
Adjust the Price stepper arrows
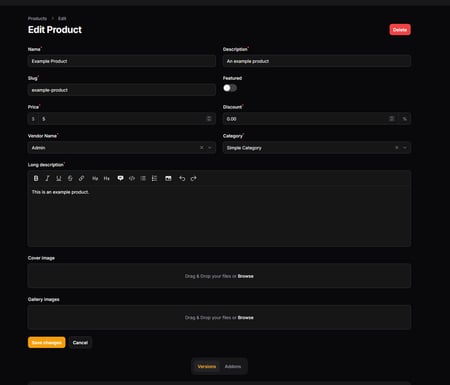(209, 119)
